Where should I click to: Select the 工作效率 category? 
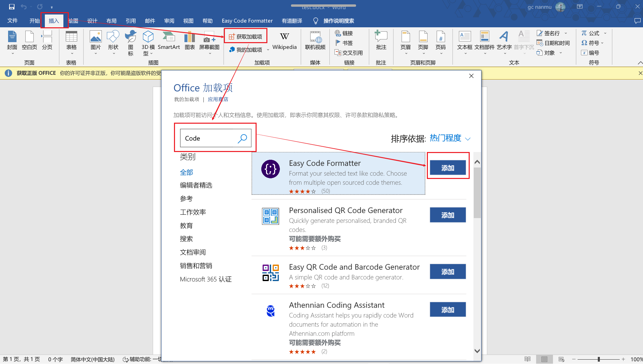click(x=193, y=212)
